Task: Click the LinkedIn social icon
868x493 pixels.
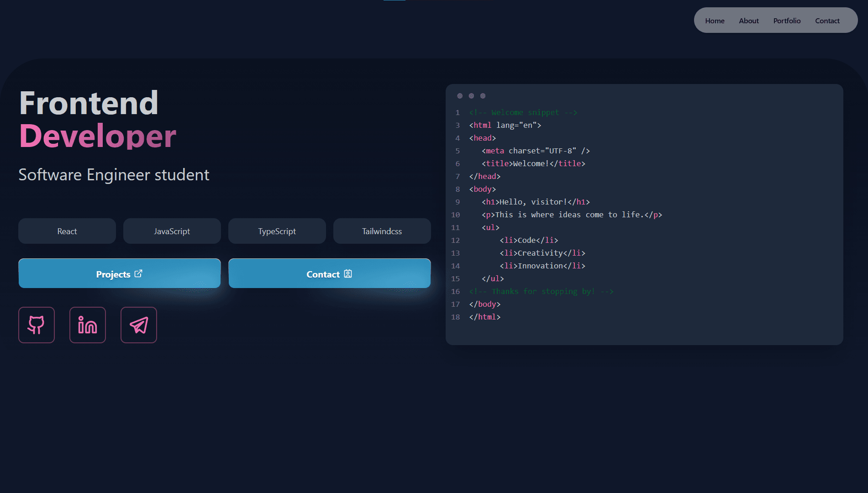Action: (88, 325)
